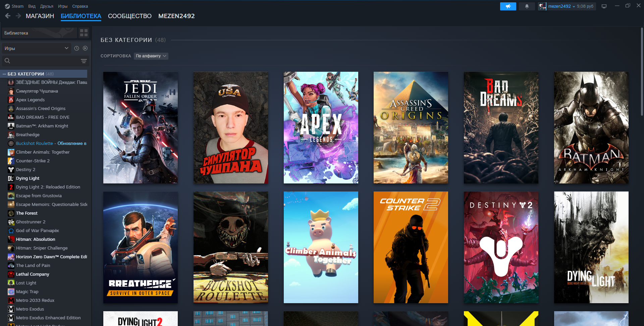Screen dimensions: 644x326
Task: Open the Вид menu
Action: pyautogui.click(x=32, y=6)
